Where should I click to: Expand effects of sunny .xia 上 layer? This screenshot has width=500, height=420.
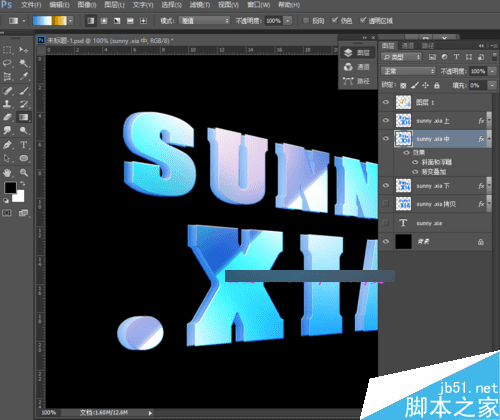tap(489, 120)
